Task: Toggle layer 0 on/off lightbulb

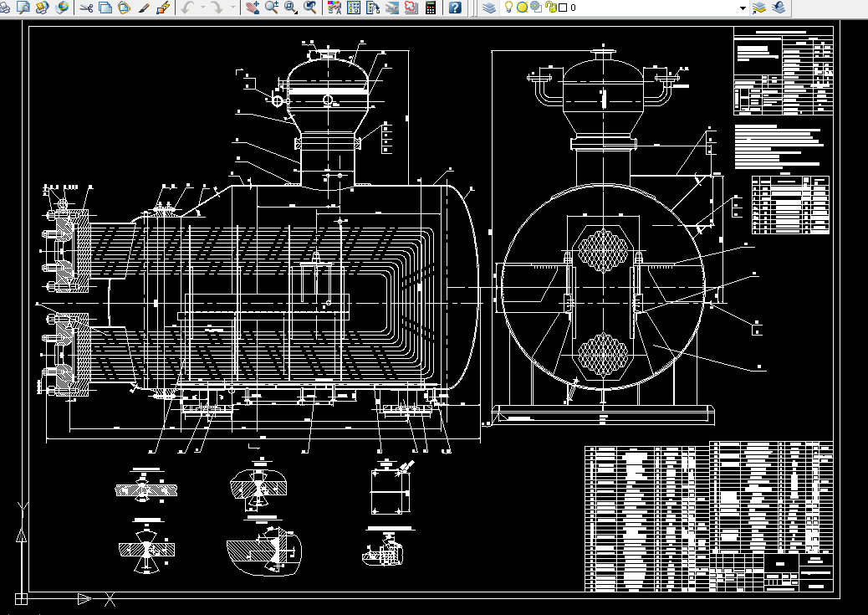Action: [508, 8]
